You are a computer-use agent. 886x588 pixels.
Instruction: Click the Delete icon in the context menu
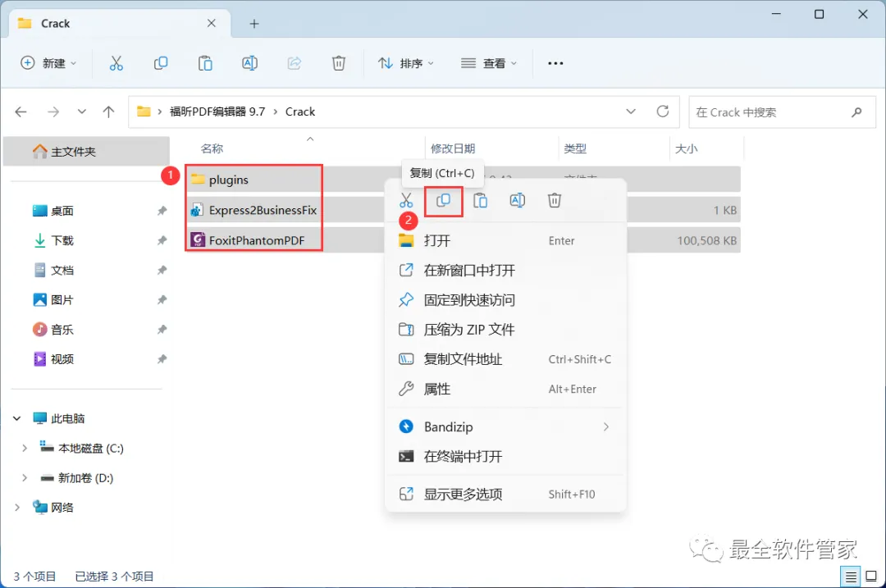[555, 201]
